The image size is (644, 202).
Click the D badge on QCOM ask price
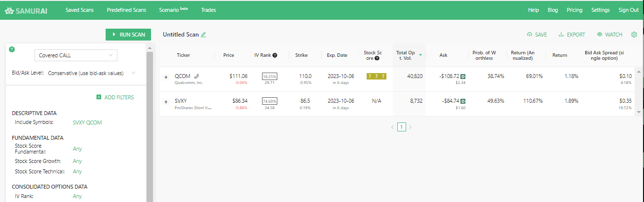coord(463,77)
